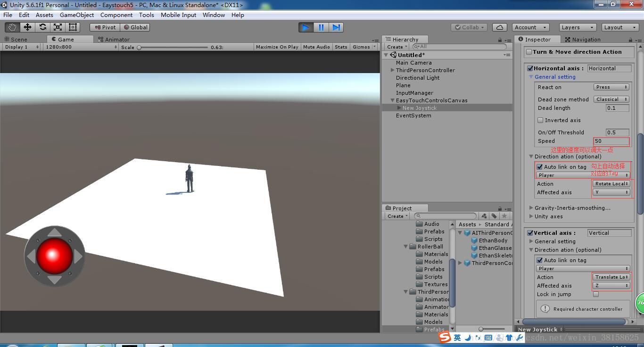Click the Hierarchy search field
The width and height of the screenshot is (644, 347).
[460, 47]
